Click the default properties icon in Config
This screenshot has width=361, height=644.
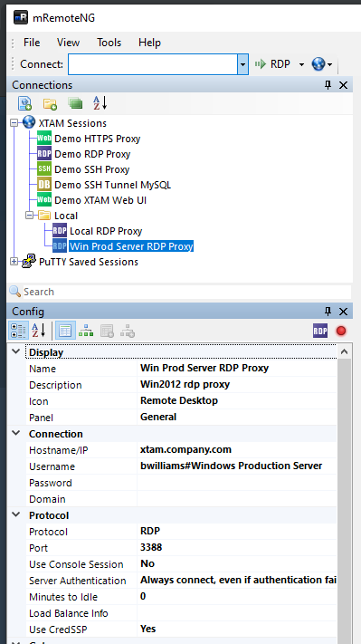point(108,331)
